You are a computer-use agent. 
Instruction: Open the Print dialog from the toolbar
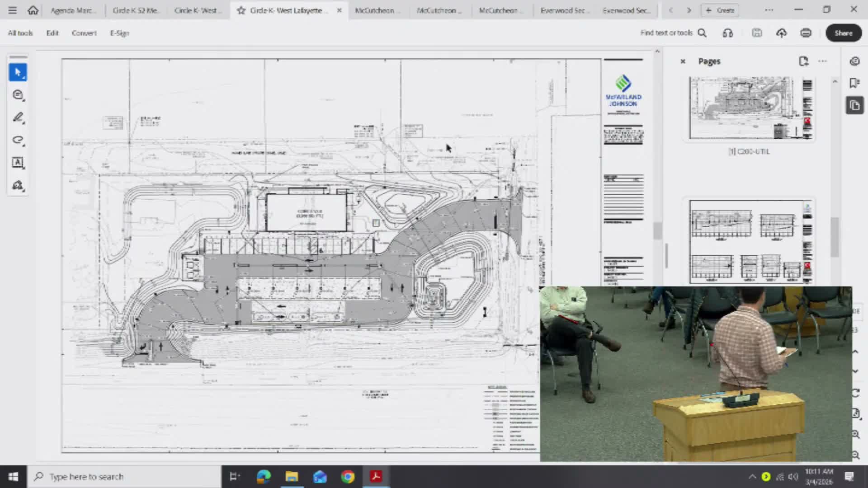pyautogui.click(x=806, y=33)
